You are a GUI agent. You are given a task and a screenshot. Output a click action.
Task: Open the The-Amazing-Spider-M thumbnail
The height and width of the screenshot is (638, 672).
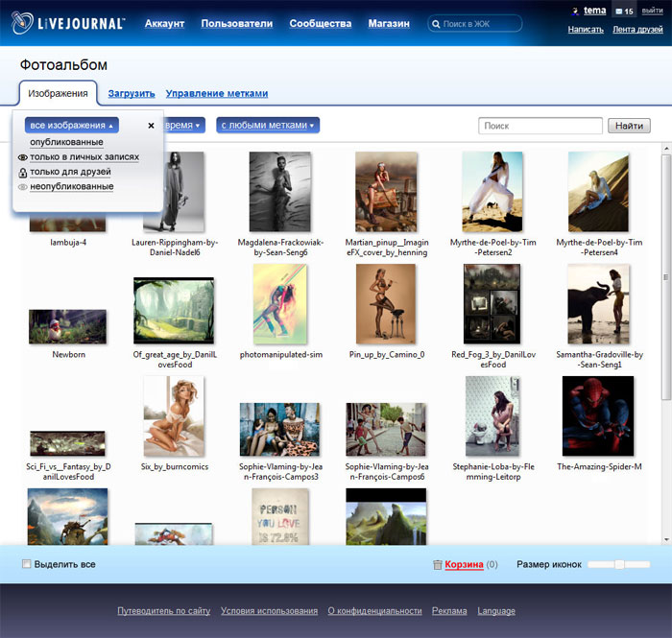pyautogui.click(x=598, y=415)
